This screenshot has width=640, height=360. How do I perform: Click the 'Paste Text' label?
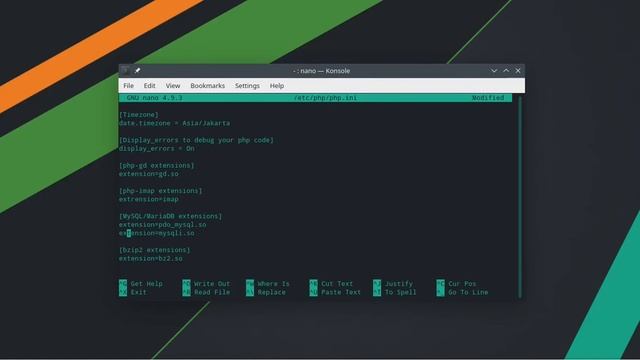pos(341,292)
